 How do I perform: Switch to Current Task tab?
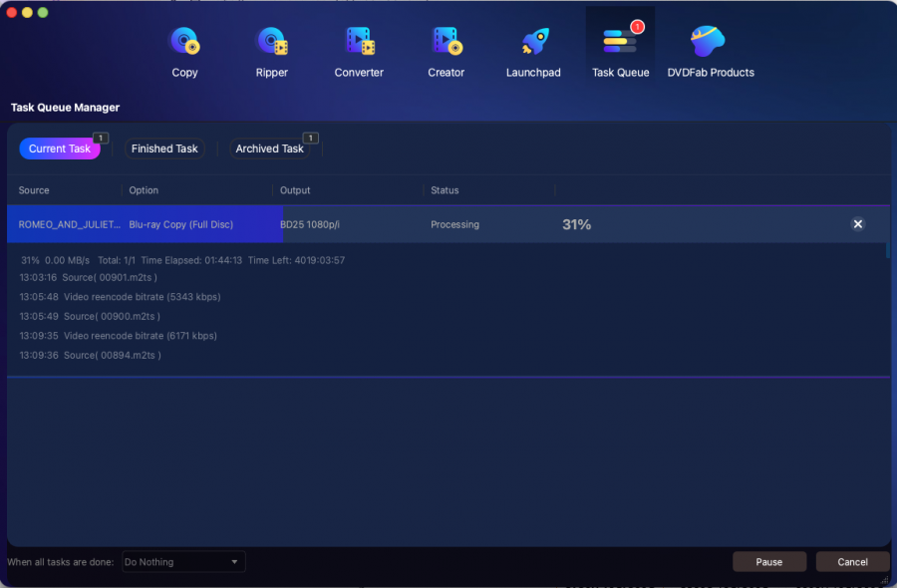click(60, 148)
